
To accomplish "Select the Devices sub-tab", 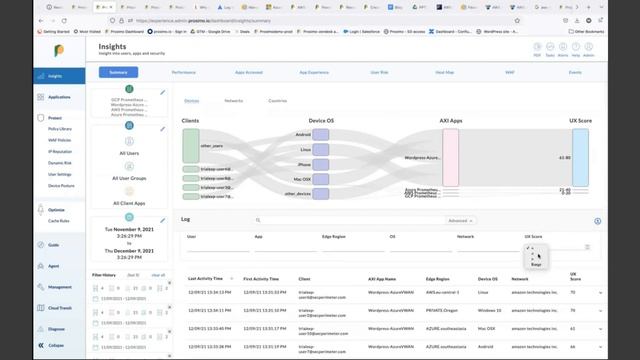I will (x=191, y=101).
